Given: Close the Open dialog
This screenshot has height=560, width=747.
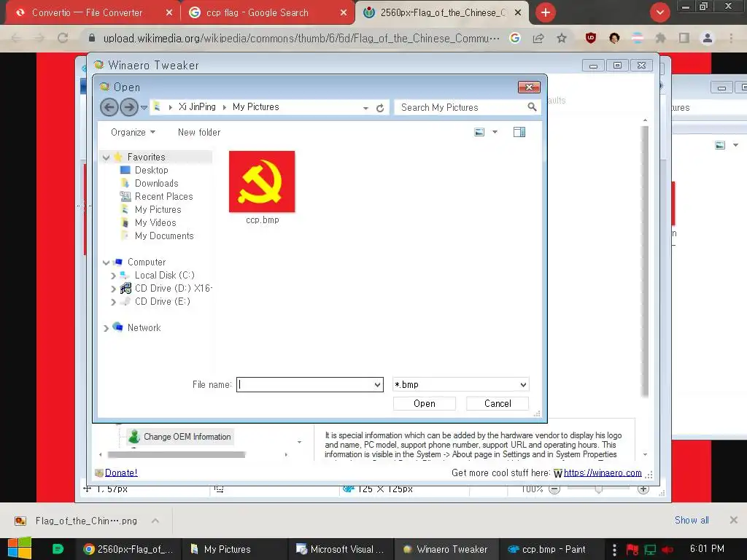Looking at the screenshot, I should click(529, 87).
